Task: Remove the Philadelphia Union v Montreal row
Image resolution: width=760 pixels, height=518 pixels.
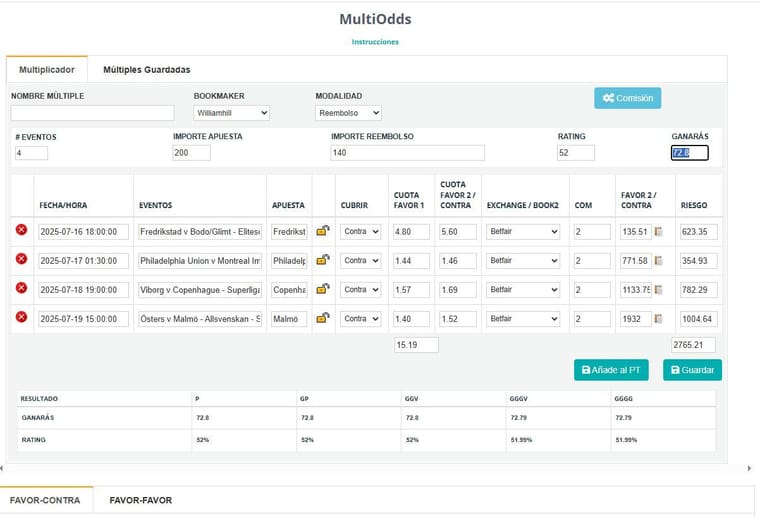Action: coord(21,259)
